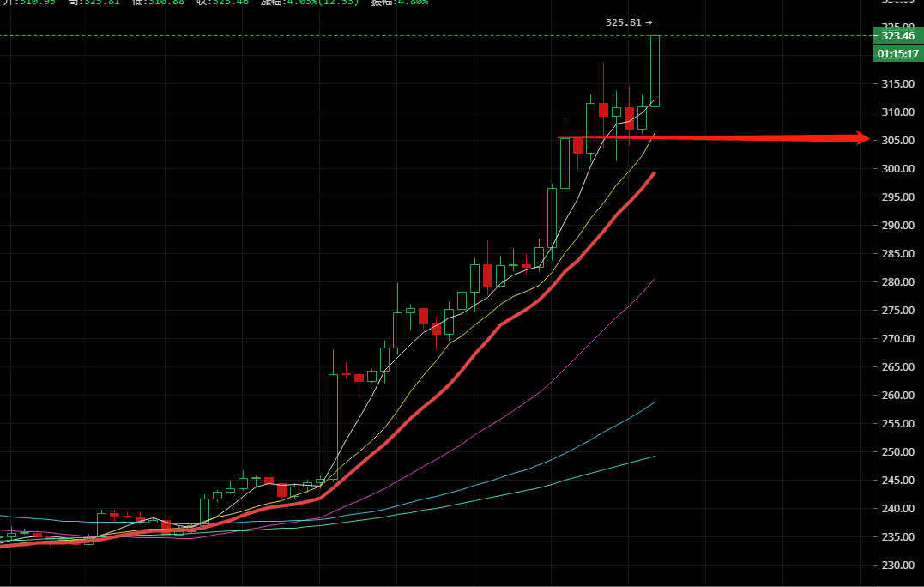Click the 305.00 label on price axis
Image resolution: width=924 pixels, height=587 pixels.
tap(897, 141)
